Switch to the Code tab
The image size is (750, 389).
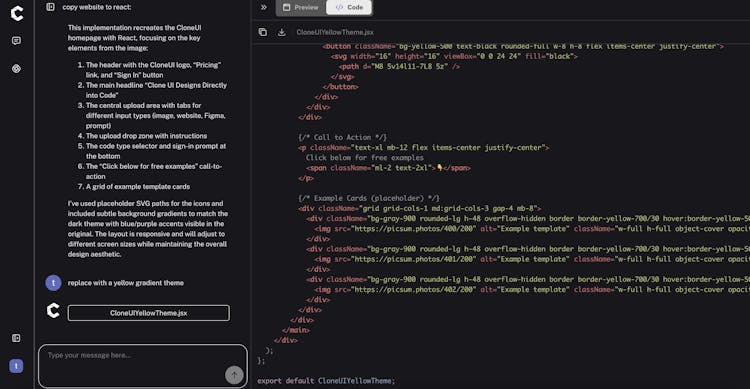point(349,7)
